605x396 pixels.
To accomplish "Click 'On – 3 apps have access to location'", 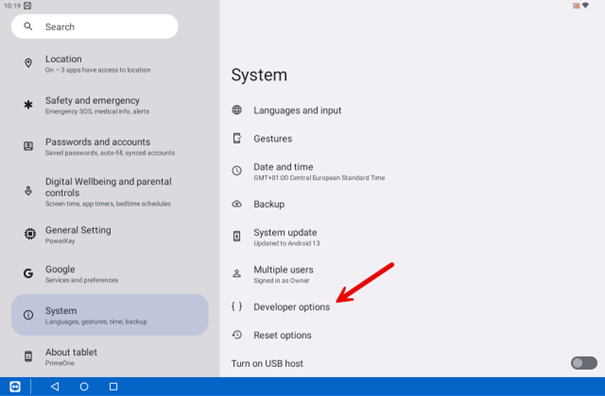I will pos(98,70).
